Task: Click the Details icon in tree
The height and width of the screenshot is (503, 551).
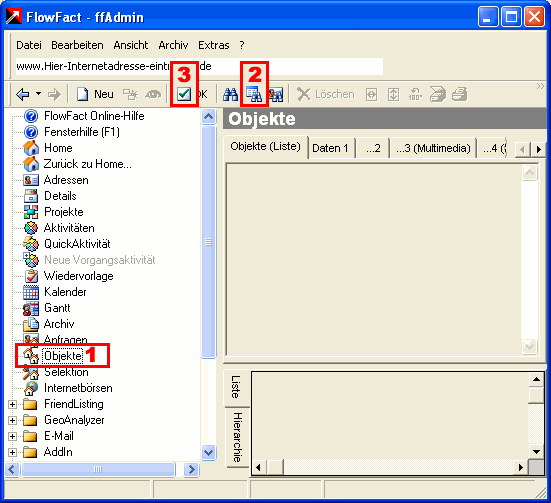Action: tap(31, 196)
